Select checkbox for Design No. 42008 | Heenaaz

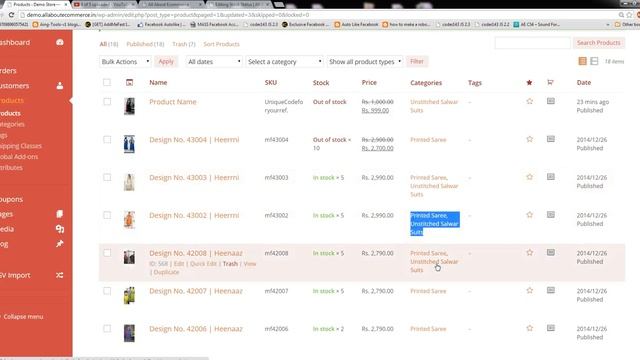[107, 253]
